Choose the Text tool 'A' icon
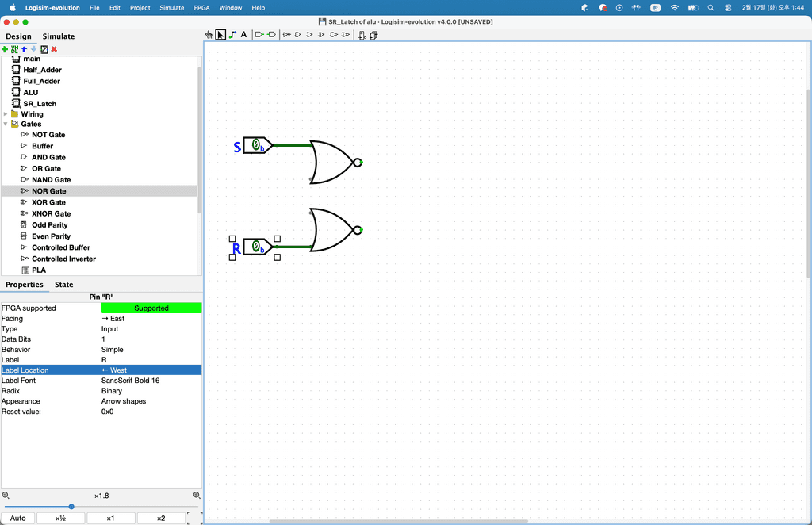Screen dimensions: 812x525 (243, 35)
